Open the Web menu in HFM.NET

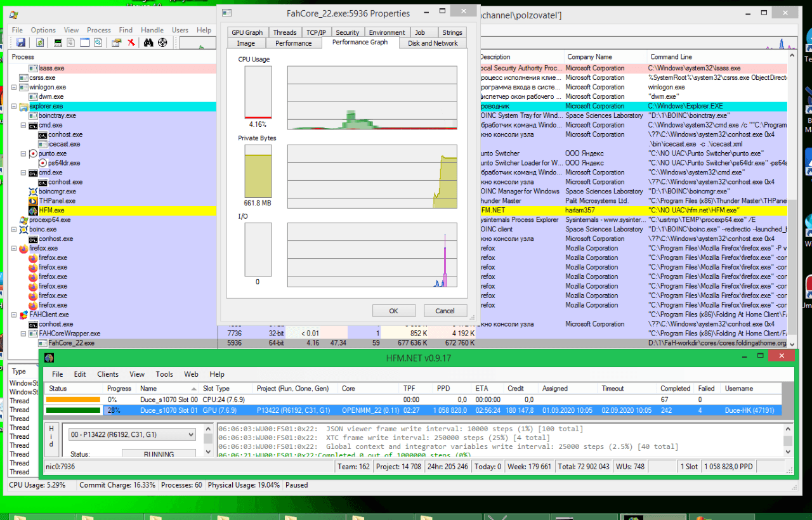(191, 374)
